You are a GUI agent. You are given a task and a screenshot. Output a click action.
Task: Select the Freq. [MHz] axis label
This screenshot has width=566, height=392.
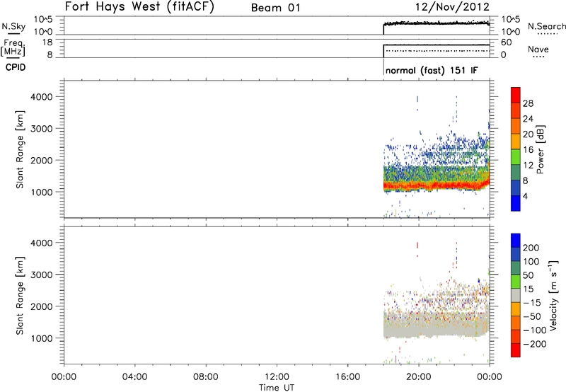click(x=13, y=47)
